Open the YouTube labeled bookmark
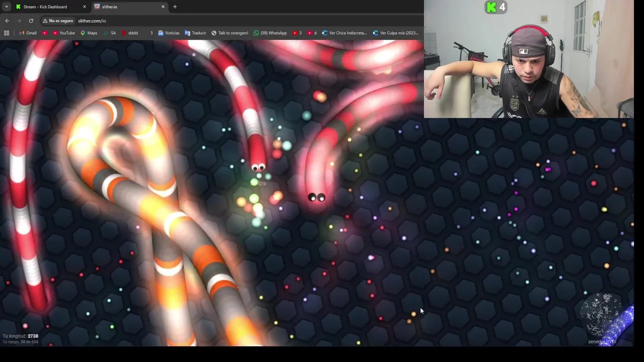The image size is (644, 362). click(x=63, y=33)
